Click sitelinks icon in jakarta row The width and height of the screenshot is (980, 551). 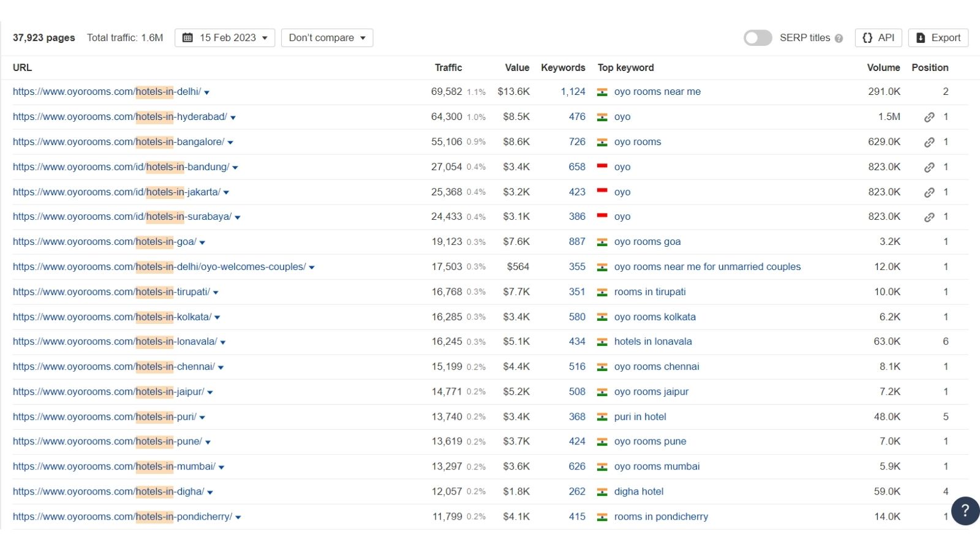click(929, 192)
